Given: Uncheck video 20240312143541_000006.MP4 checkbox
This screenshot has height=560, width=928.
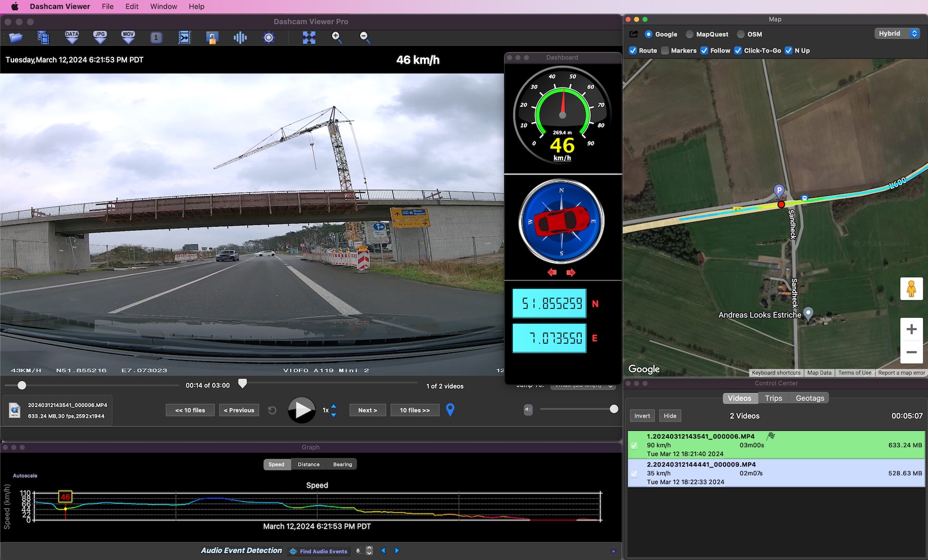Looking at the screenshot, I should click(634, 445).
